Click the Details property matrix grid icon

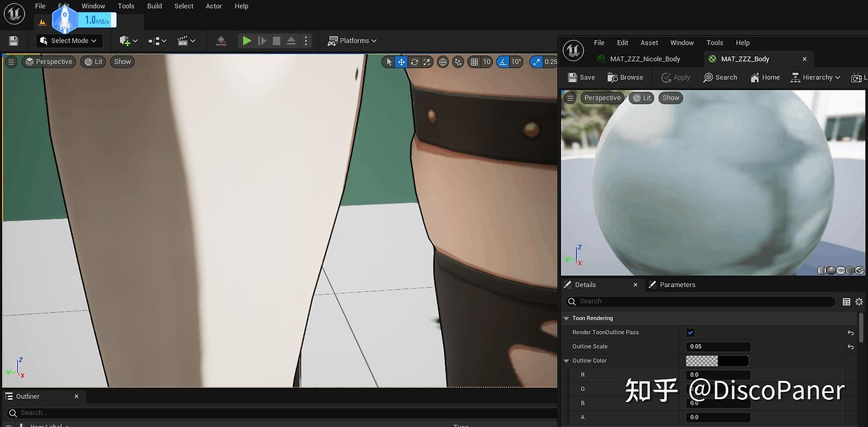click(x=846, y=301)
